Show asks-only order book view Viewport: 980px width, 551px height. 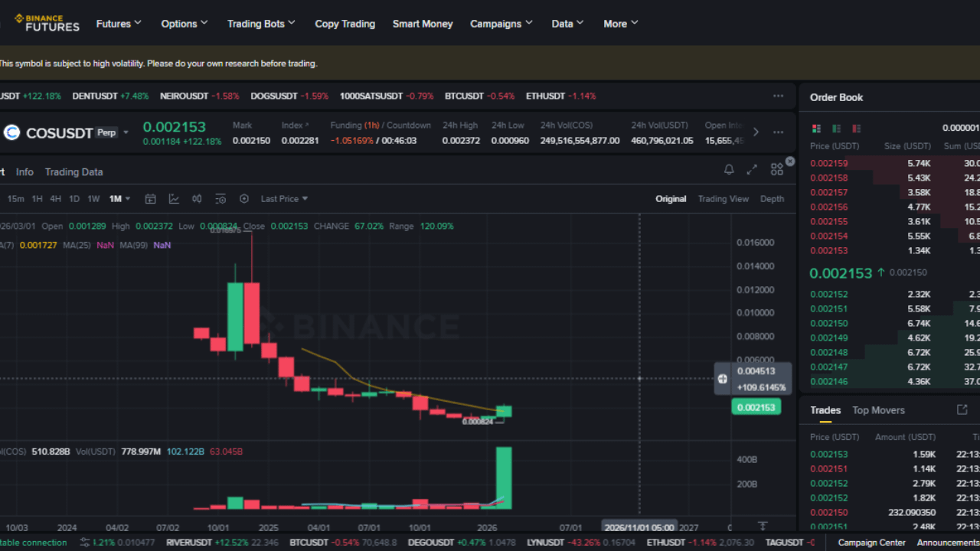856,129
